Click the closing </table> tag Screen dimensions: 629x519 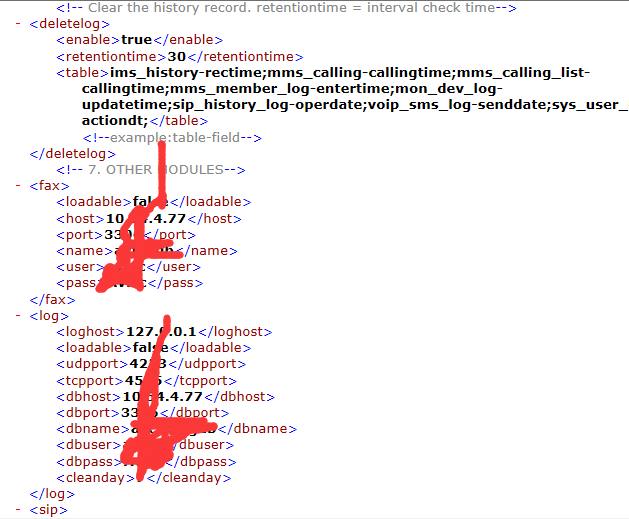[179, 121]
